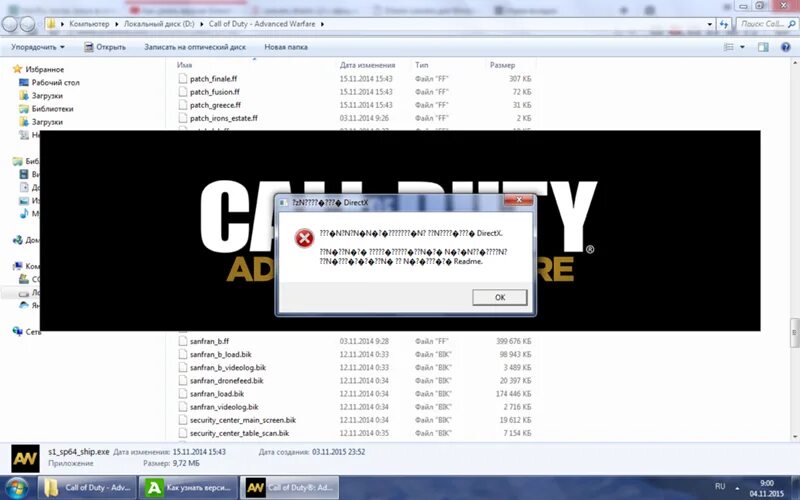
Task: Sort by Дата изменения column header
Action: click(367, 65)
